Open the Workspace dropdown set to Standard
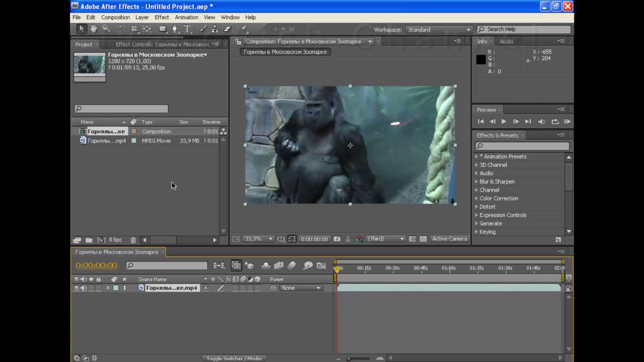 (439, 30)
